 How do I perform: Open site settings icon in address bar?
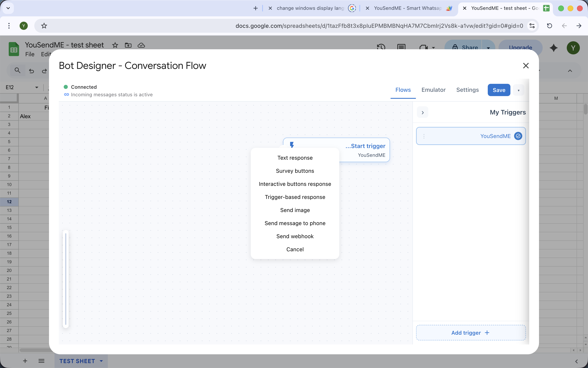coord(532,26)
